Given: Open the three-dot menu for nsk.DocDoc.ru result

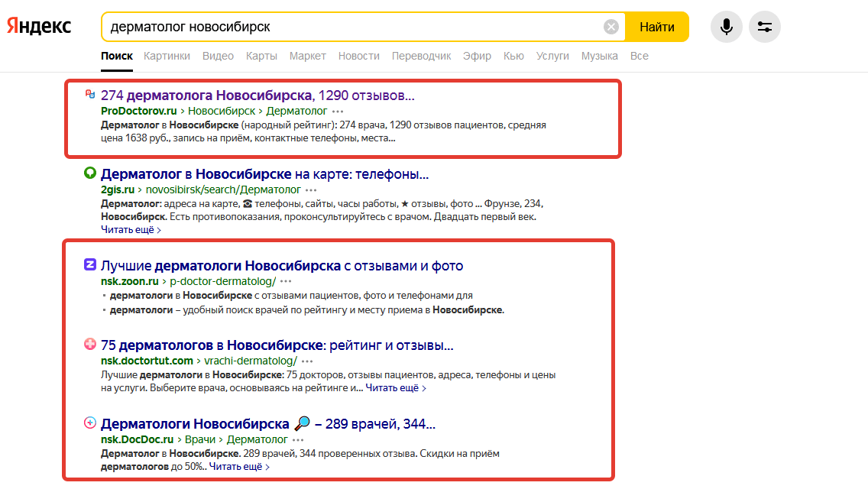Looking at the screenshot, I should coord(298,439).
